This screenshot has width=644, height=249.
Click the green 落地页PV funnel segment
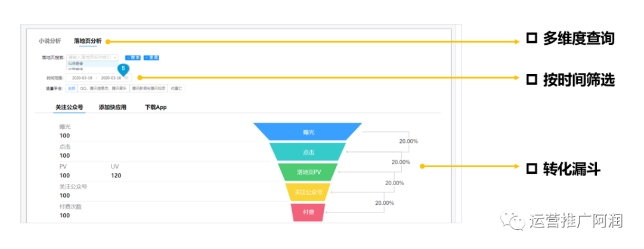coord(308,172)
